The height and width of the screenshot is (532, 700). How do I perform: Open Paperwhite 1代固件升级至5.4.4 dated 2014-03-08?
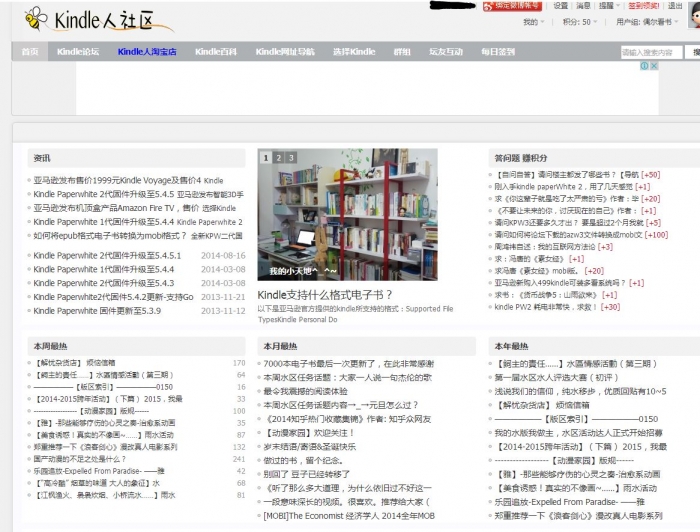tap(104, 270)
